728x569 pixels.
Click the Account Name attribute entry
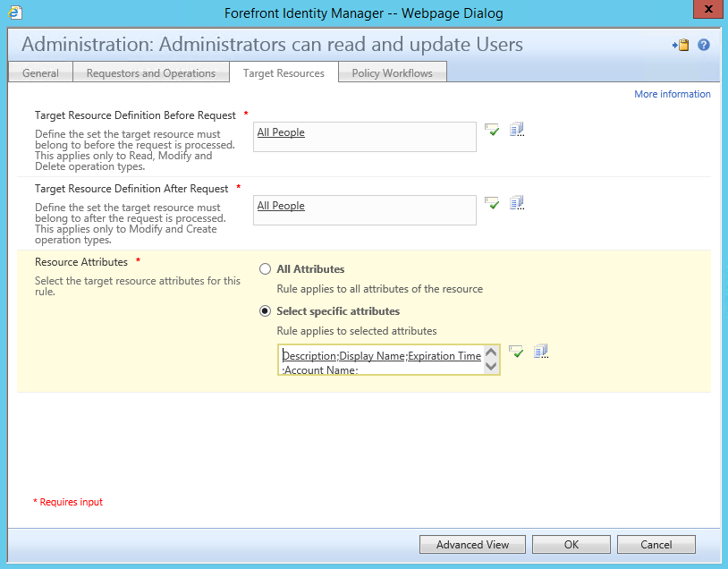[319, 370]
